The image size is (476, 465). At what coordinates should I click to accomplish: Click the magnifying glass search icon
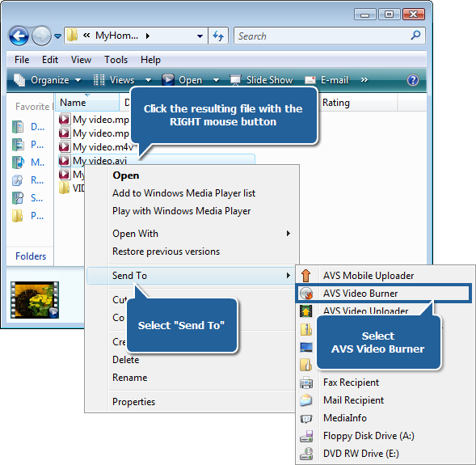(415, 36)
